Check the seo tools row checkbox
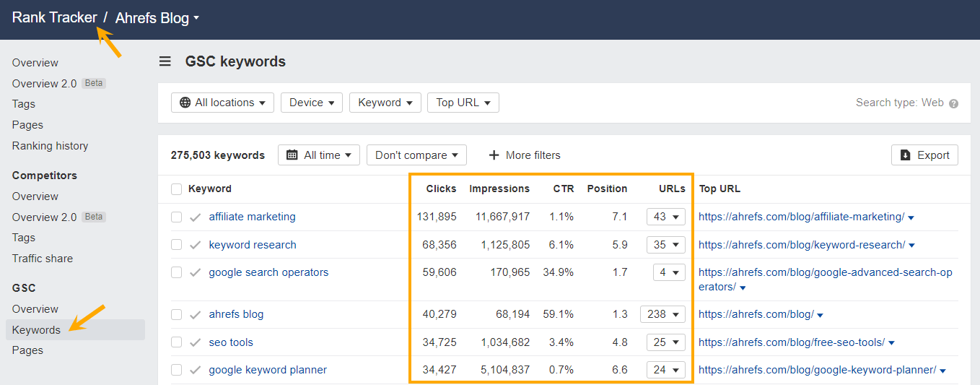Viewport: 980px width, 385px height. (x=176, y=342)
